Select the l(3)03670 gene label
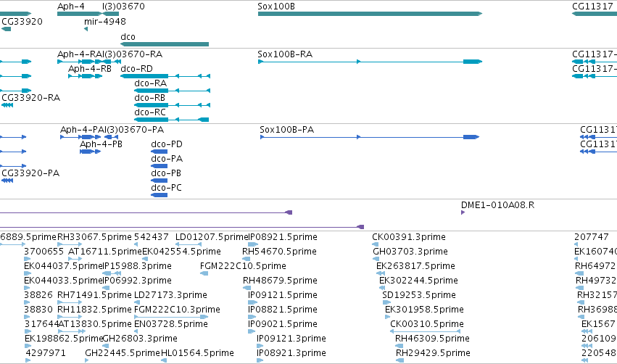617x364 pixels. pyautogui.click(x=123, y=7)
